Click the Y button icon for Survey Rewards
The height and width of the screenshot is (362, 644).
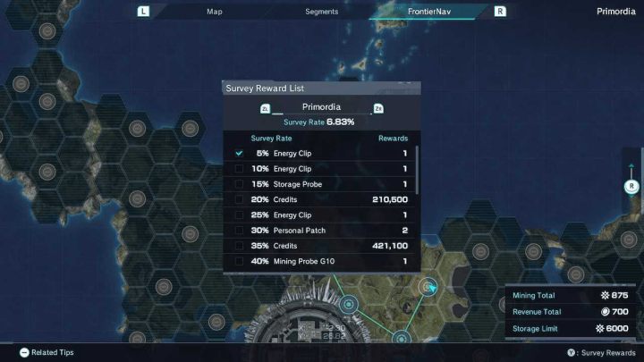571,352
